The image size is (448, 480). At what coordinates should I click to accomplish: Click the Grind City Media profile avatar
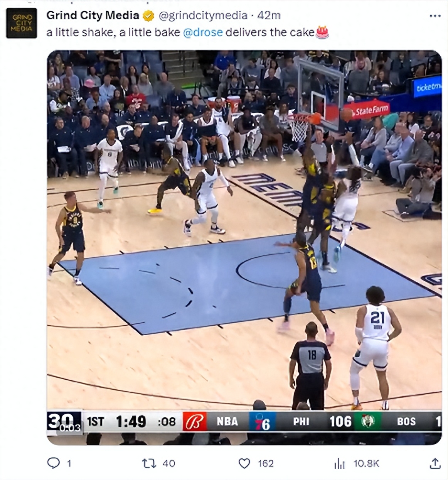(22, 23)
